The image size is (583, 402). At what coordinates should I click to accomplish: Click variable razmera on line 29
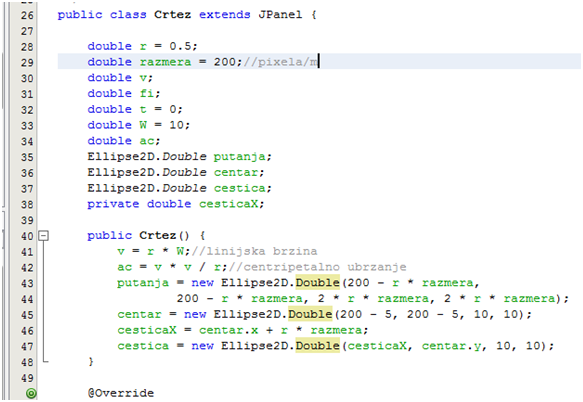165,62
